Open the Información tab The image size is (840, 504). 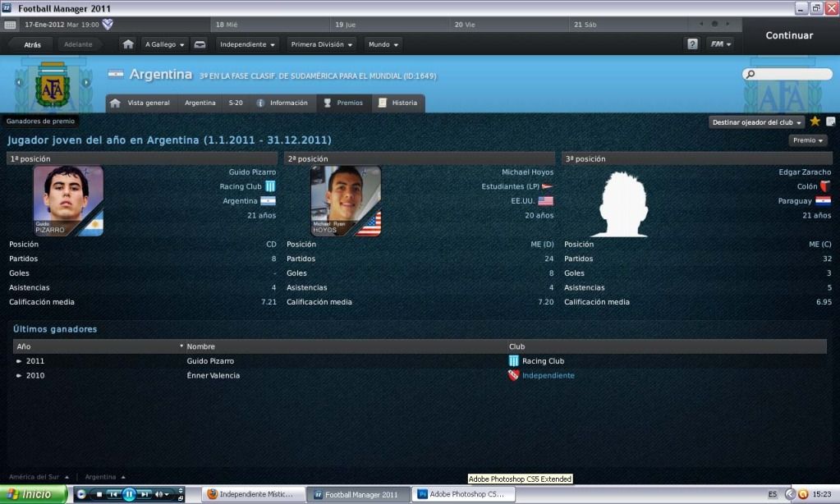(x=282, y=103)
